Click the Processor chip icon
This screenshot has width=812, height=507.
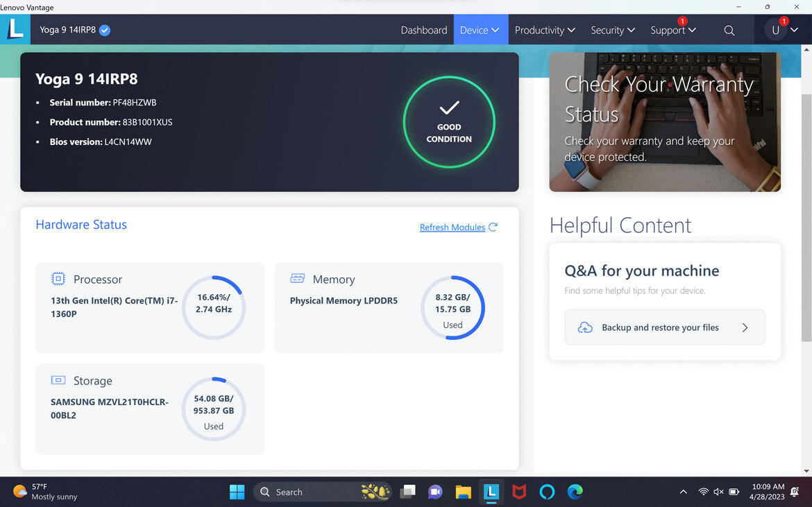pyautogui.click(x=58, y=279)
